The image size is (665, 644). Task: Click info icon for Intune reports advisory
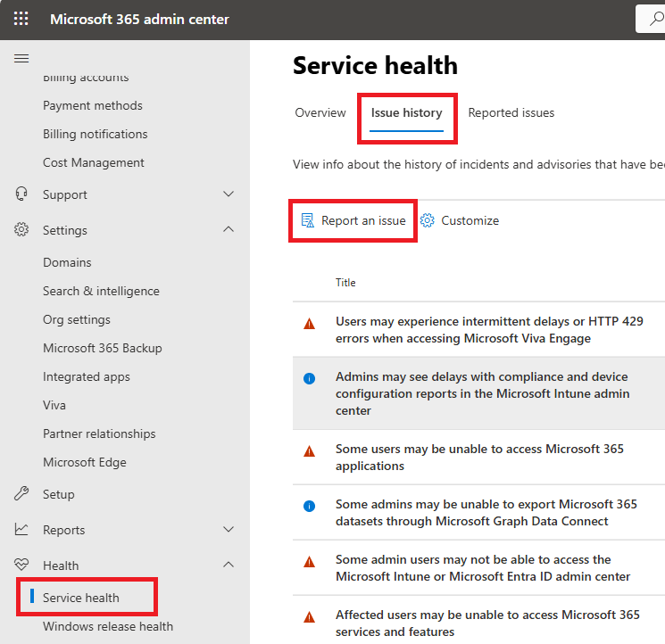[309, 378]
